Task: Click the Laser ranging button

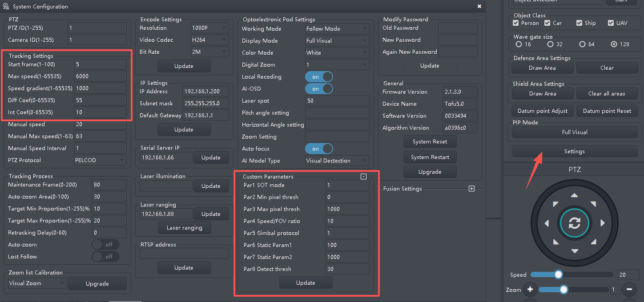Action: 184,228
